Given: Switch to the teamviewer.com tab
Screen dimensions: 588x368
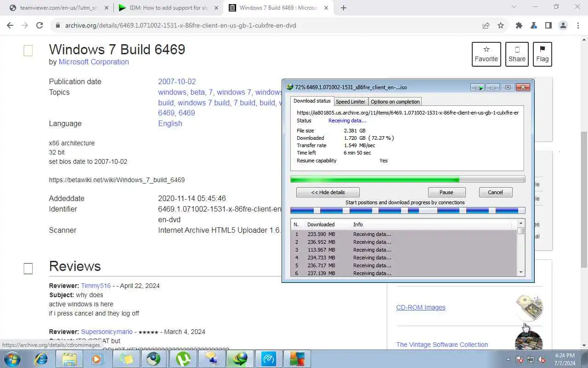Looking at the screenshot, I should (58, 7).
